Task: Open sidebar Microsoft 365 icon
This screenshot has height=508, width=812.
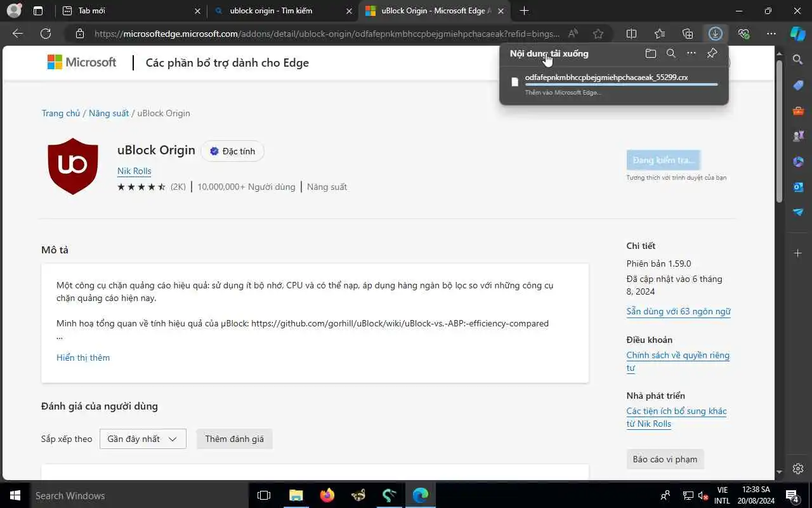Action: click(x=798, y=161)
